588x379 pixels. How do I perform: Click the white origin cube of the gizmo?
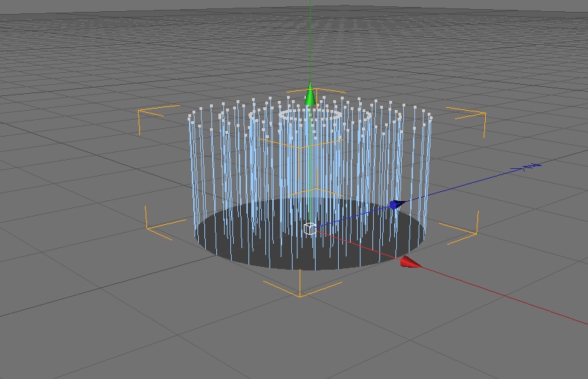pos(309,228)
